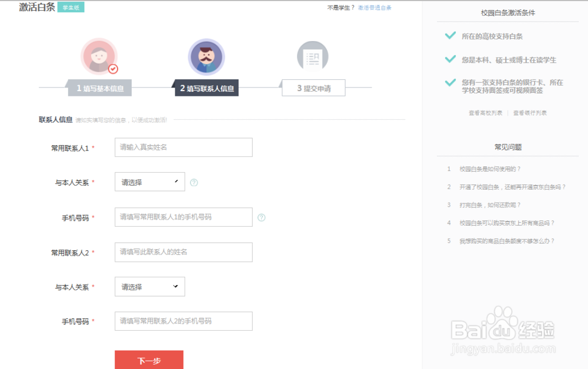
Task: Click the 常用联系人1 name input field
Action: point(183,147)
